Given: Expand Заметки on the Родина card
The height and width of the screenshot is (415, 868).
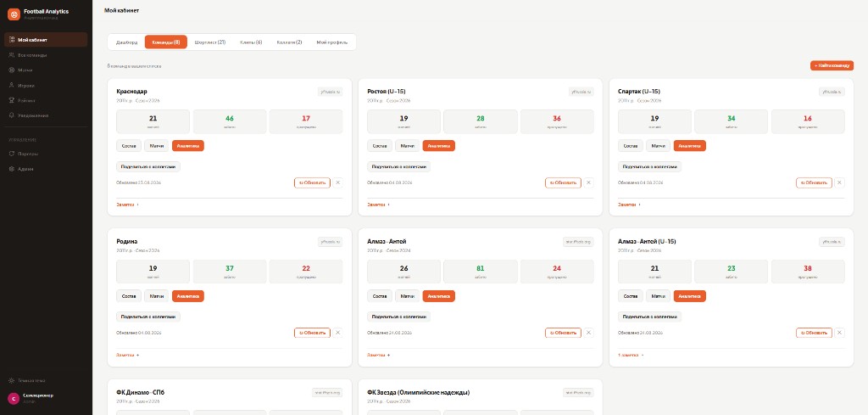Looking at the screenshot, I should tap(127, 355).
